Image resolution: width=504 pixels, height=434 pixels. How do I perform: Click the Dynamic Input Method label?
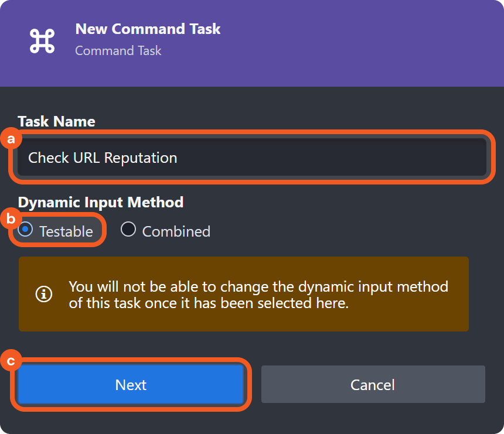point(101,202)
